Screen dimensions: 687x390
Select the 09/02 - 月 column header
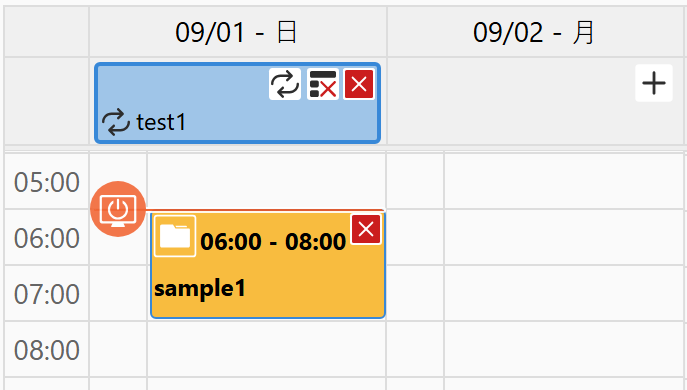click(535, 32)
